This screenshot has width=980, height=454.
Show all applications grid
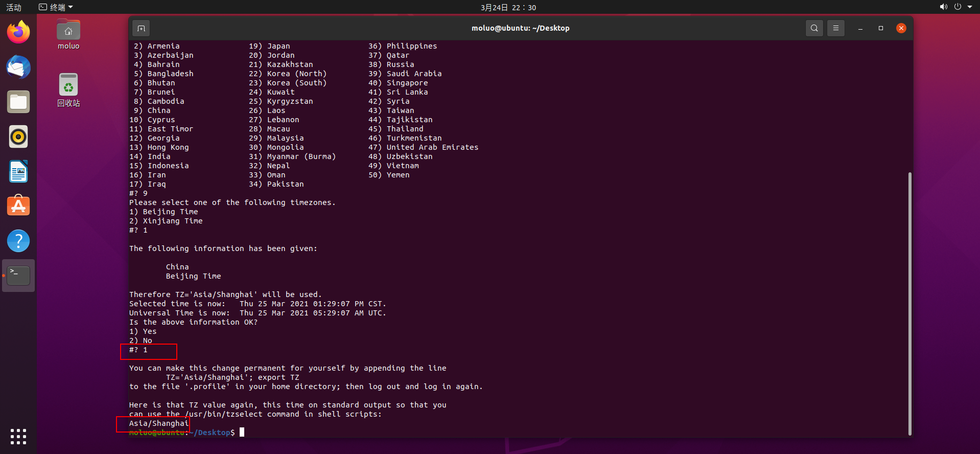click(x=18, y=437)
